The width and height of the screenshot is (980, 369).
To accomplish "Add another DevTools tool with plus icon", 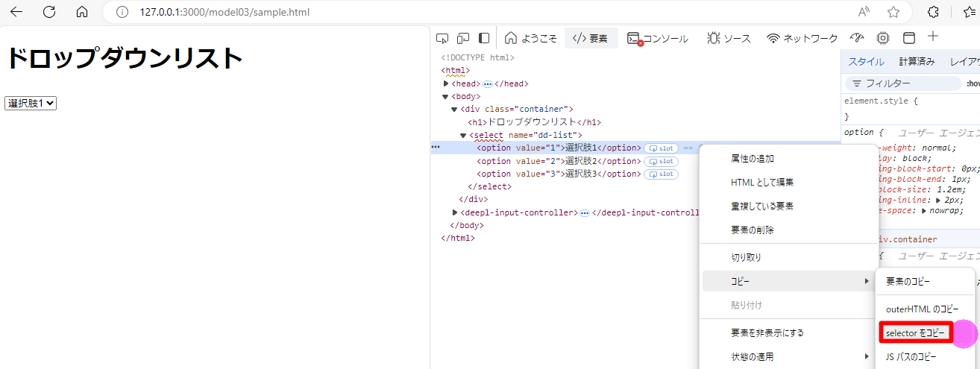I will point(933,37).
